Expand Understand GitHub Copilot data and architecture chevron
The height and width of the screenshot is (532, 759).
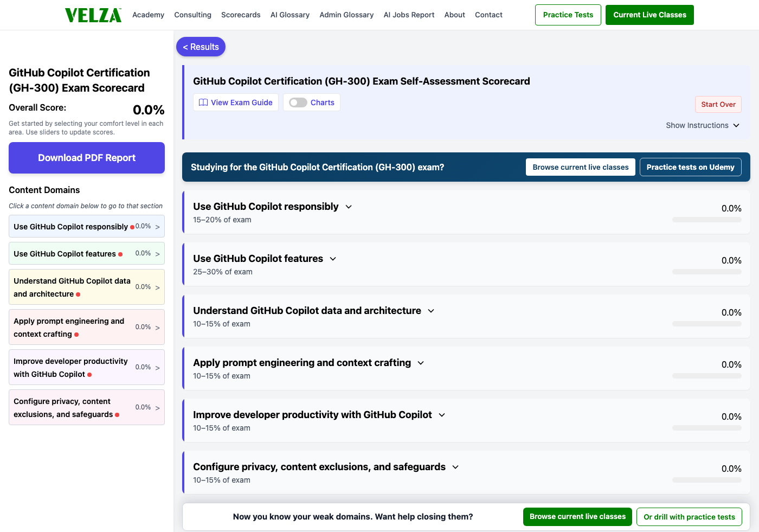pos(431,311)
